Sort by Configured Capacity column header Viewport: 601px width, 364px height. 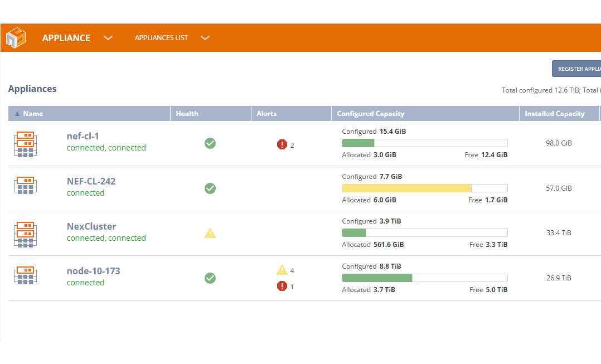[425, 113]
